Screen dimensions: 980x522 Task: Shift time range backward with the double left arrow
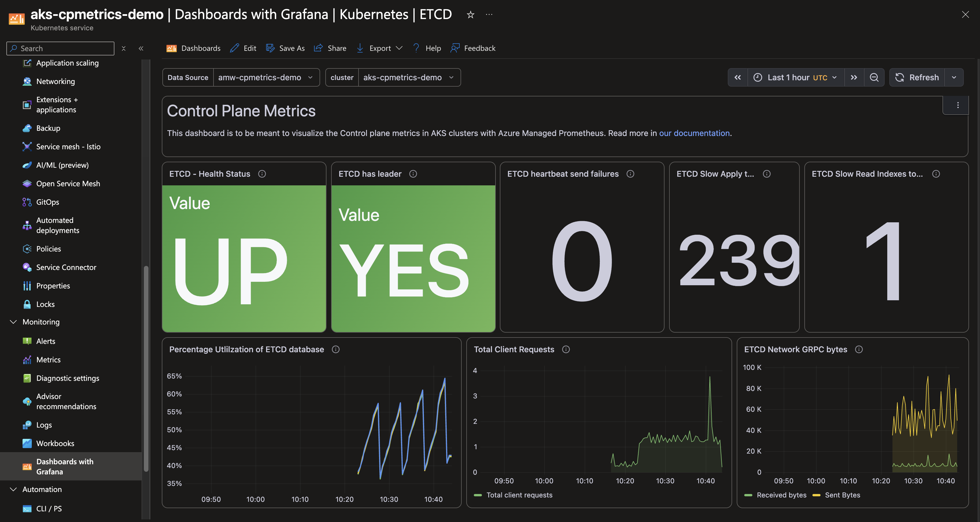[738, 78]
